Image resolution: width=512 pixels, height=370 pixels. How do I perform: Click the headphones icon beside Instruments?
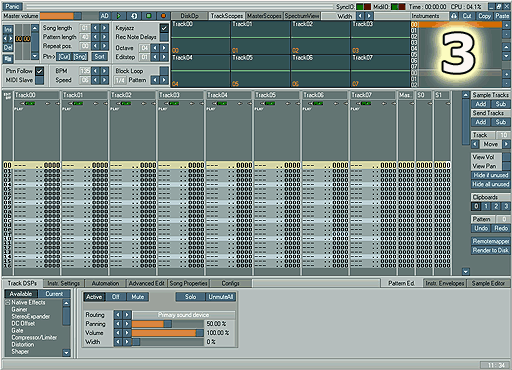(454, 16)
